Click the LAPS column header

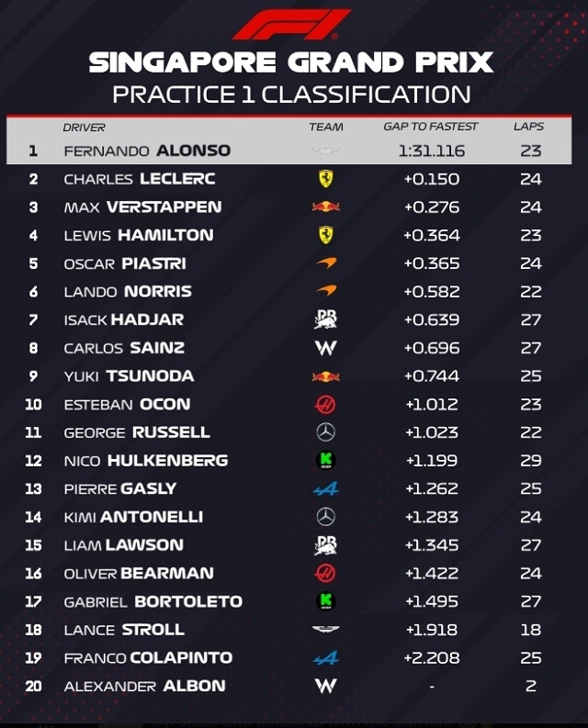click(x=529, y=128)
